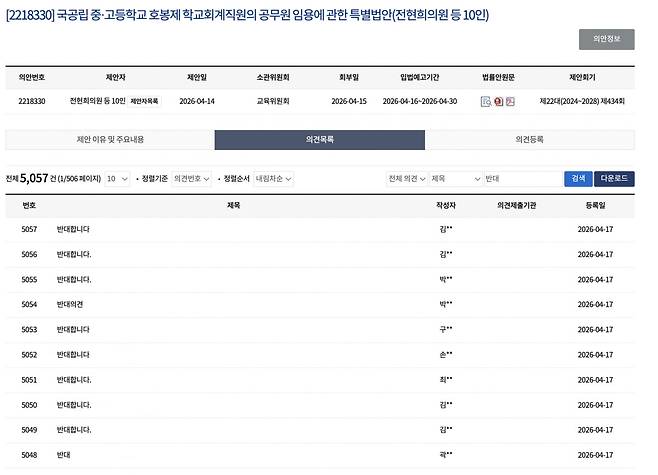This screenshot has height=475, width=658.
Task: Click author 손** in row 5052
Action: coord(446,355)
